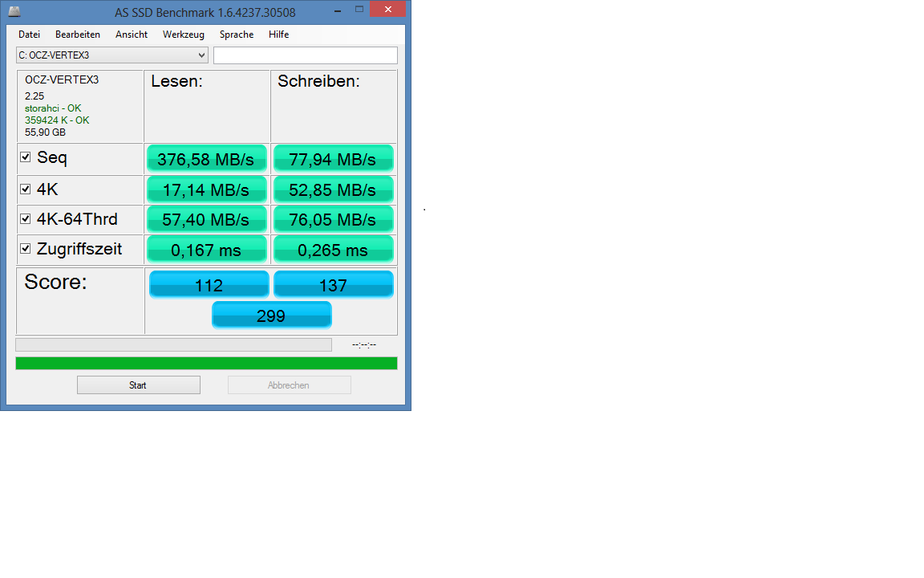The width and height of the screenshot is (924, 578).
Task: Click the Abbrechen button
Action: point(290,385)
